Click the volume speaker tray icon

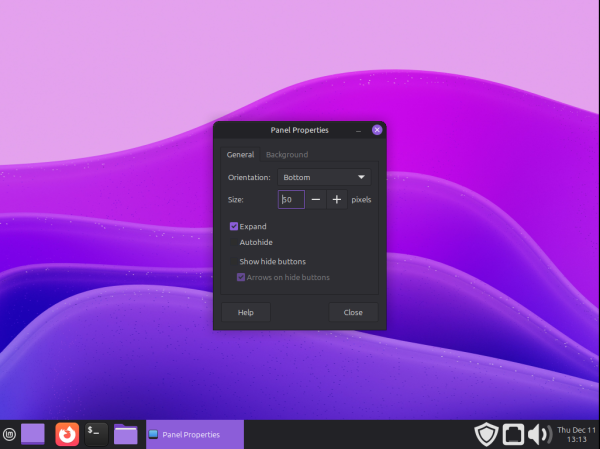click(x=540, y=434)
